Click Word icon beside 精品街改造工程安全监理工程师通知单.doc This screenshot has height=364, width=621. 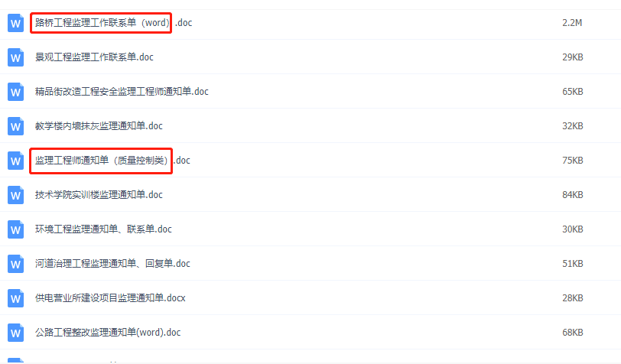pyautogui.click(x=15, y=92)
